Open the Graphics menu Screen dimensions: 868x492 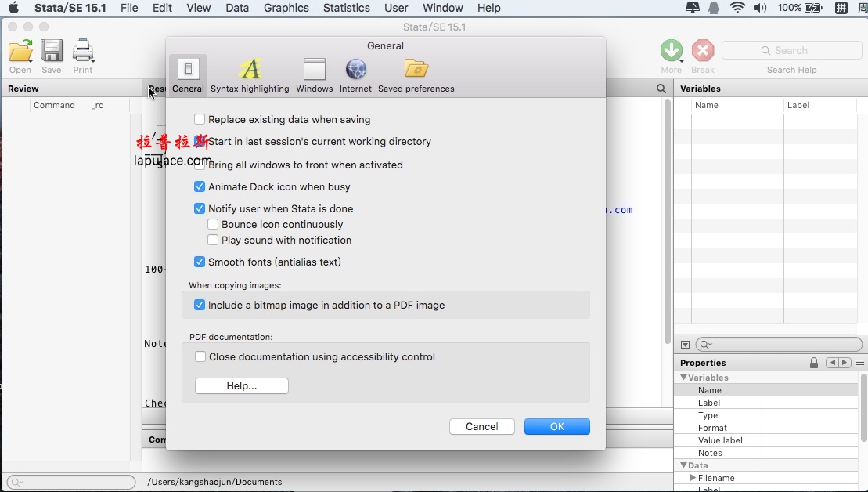coord(286,8)
